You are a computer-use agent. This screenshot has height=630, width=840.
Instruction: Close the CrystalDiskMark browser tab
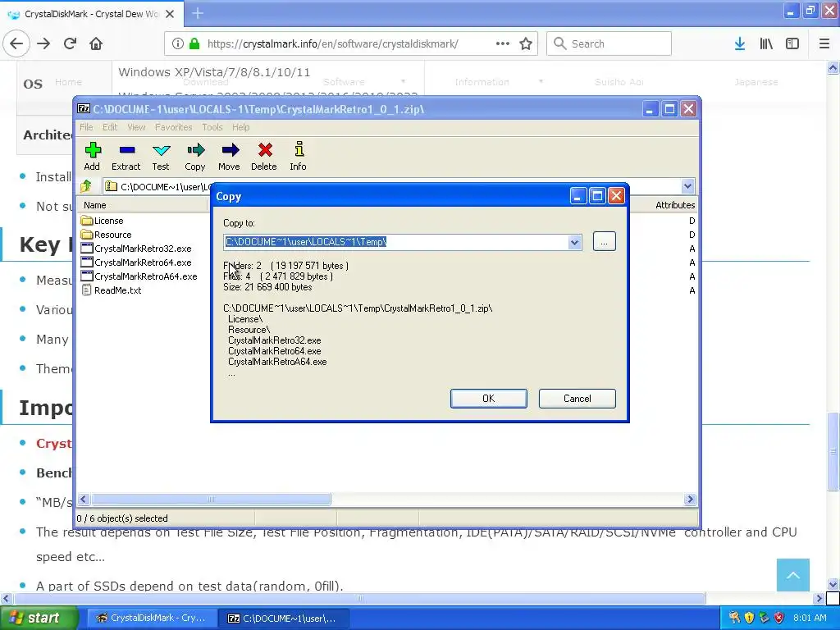[x=170, y=14]
